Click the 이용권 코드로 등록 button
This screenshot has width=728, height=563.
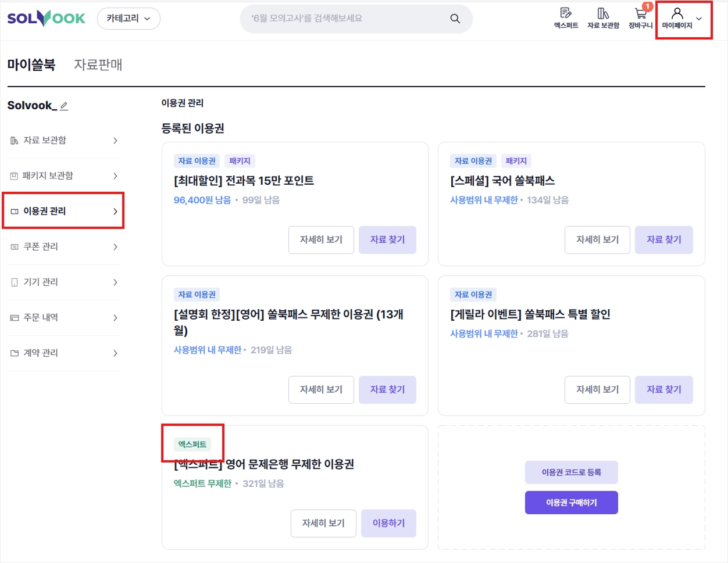pos(571,472)
